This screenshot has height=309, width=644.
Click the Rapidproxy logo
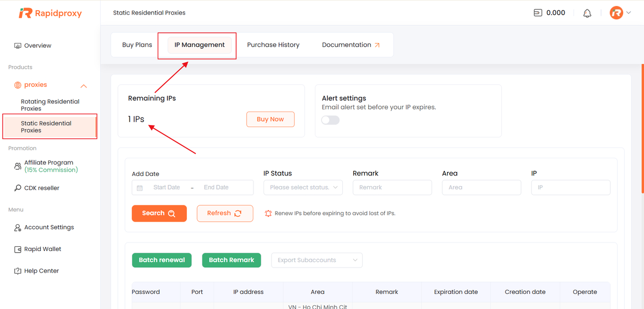[50, 13]
